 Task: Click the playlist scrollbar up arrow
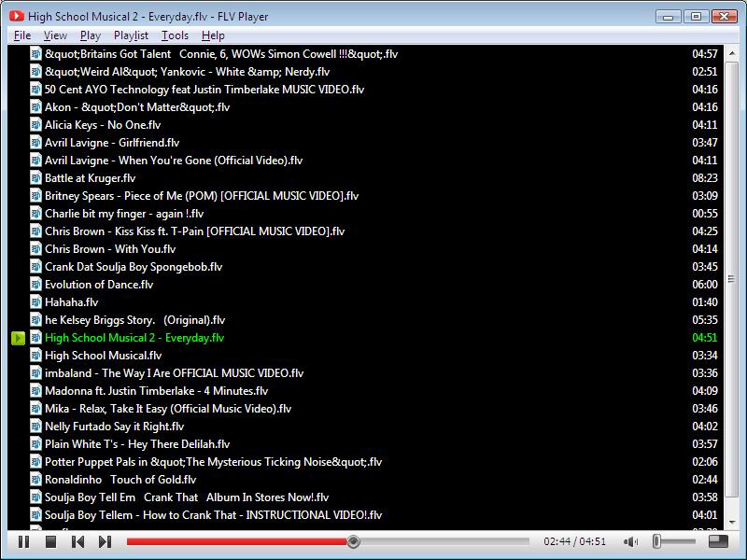[732, 53]
